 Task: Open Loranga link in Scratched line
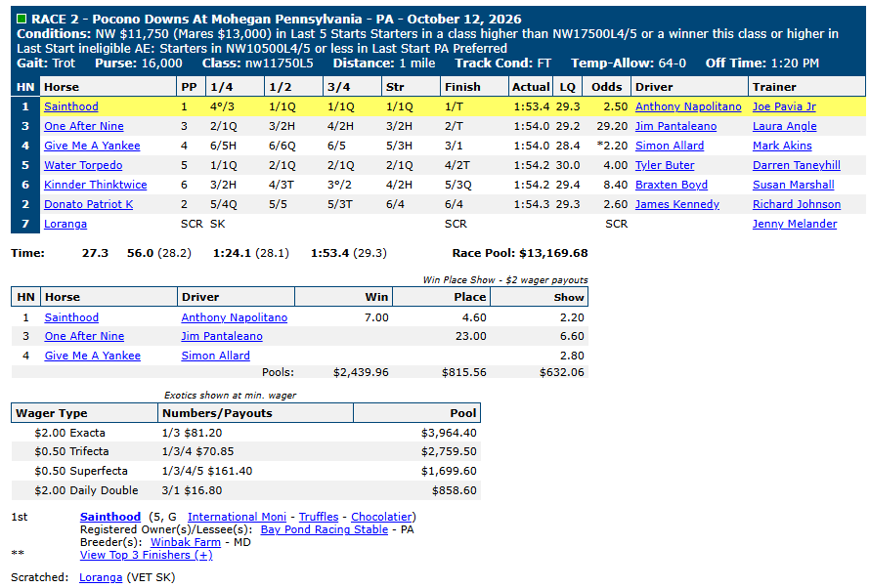click(x=101, y=577)
